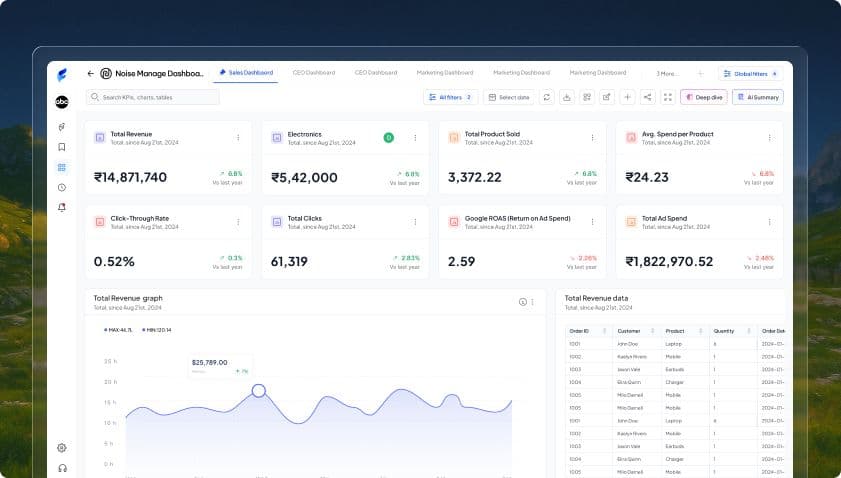Open the Total Clicks card options menu
This screenshot has width=841, height=478.
pyautogui.click(x=415, y=222)
